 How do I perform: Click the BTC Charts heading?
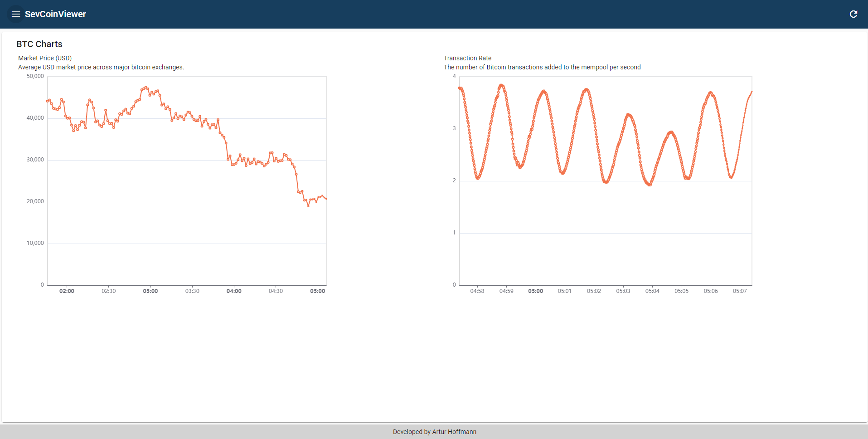pyautogui.click(x=39, y=44)
